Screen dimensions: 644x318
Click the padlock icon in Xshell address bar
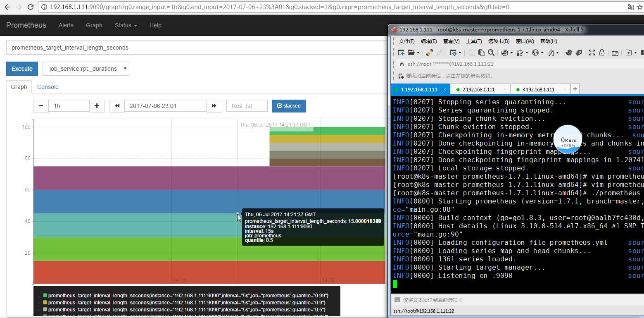[402, 64]
